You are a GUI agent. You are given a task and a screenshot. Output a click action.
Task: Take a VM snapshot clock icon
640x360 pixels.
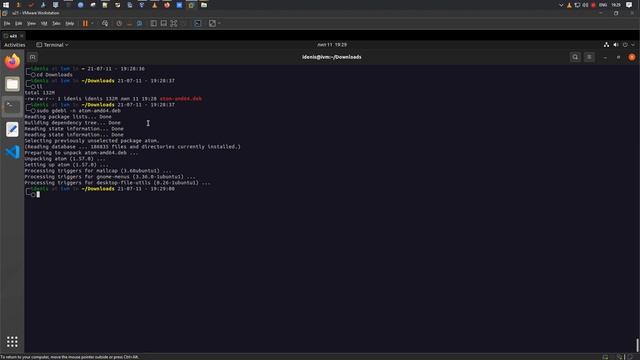point(119,24)
